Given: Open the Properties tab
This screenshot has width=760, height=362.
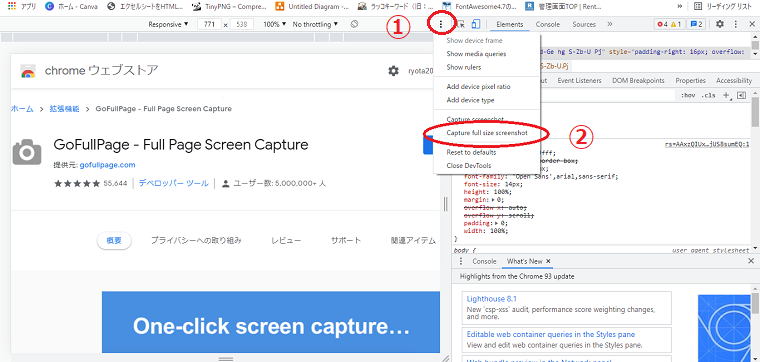Looking at the screenshot, I should click(x=690, y=80).
